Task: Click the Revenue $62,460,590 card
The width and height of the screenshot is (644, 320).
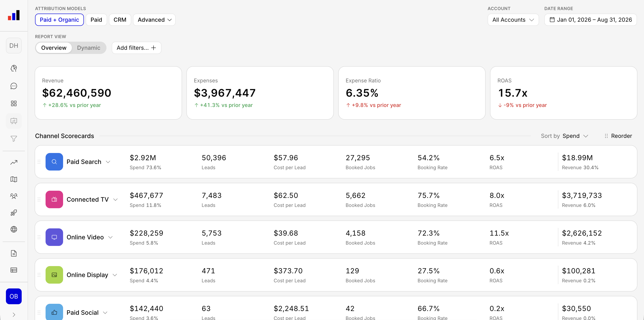Action: [108, 93]
